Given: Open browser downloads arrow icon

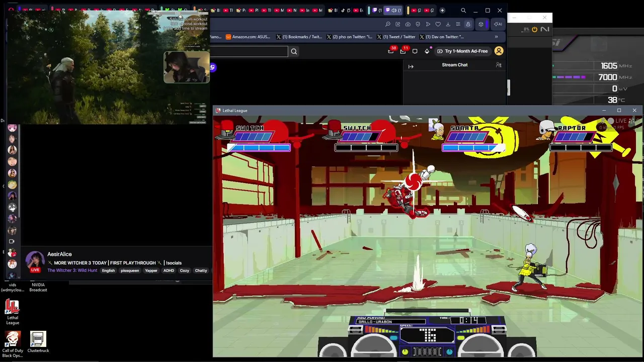Looking at the screenshot, I should click(x=448, y=24).
